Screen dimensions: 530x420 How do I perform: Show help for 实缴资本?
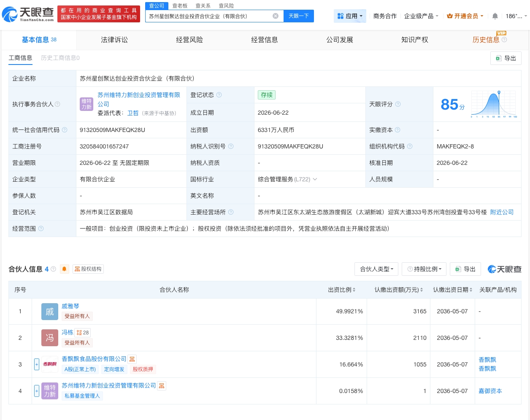pos(397,130)
